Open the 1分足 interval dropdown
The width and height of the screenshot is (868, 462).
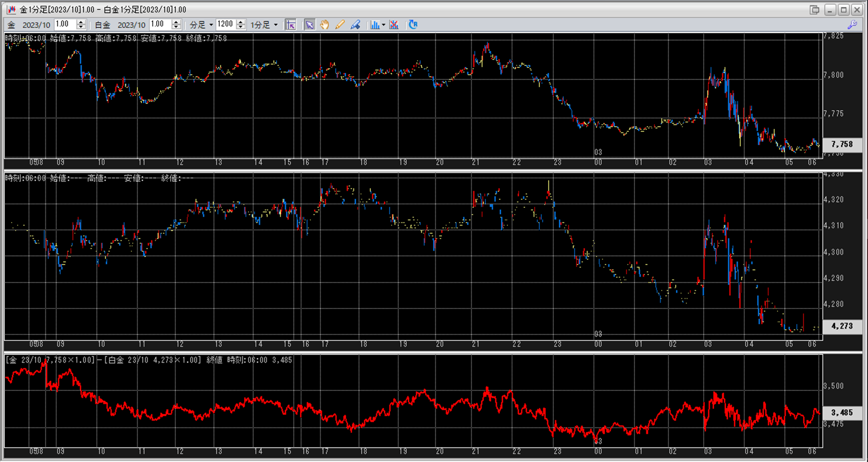(x=276, y=25)
